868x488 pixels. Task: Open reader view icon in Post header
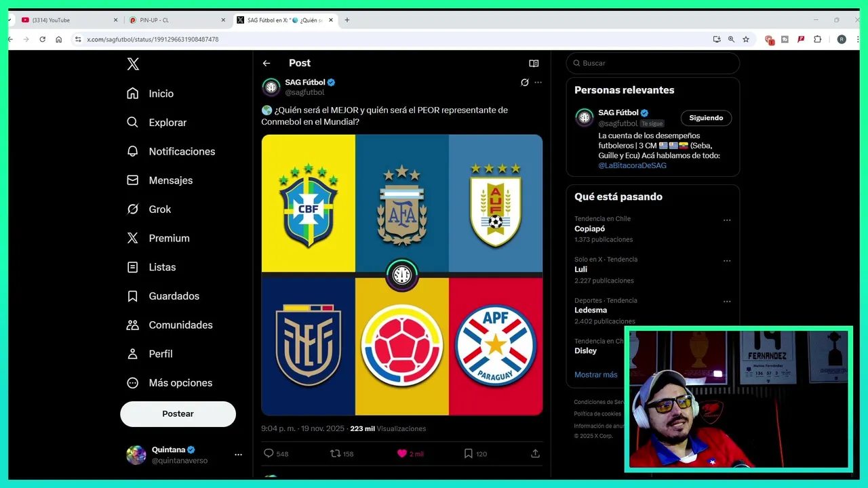tap(534, 63)
